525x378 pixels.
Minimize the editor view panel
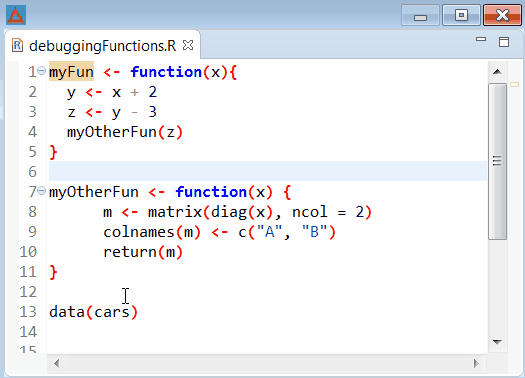tap(481, 40)
